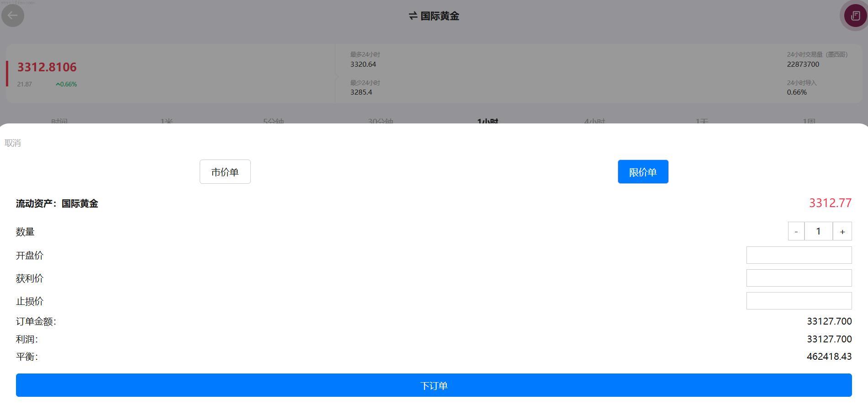Select the 限价单 order type
This screenshot has width=868, height=416.
643,172
